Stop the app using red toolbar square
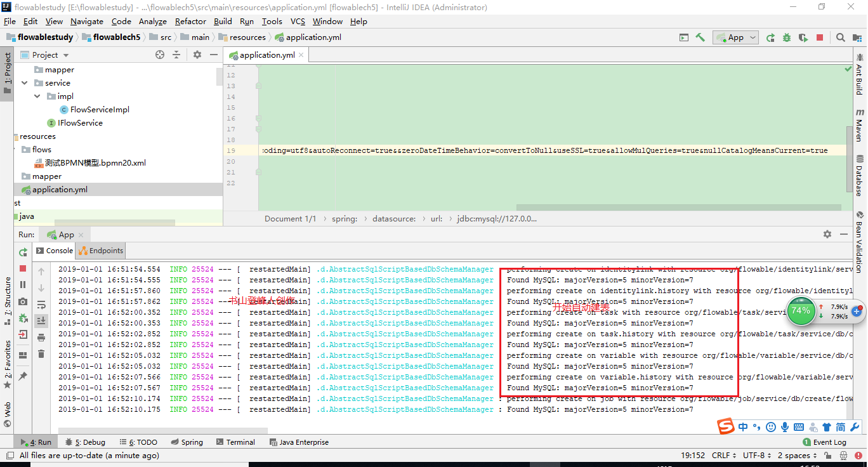Screen dimensions: 868x467 click(820, 37)
